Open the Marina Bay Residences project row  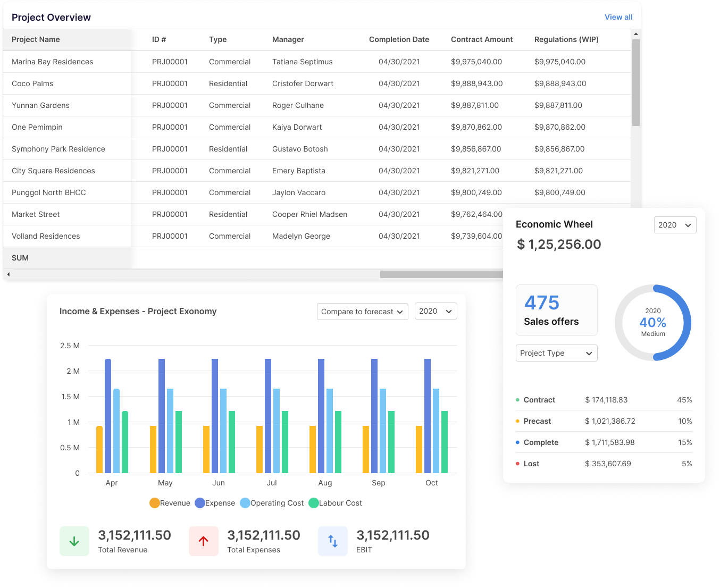[53, 62]
